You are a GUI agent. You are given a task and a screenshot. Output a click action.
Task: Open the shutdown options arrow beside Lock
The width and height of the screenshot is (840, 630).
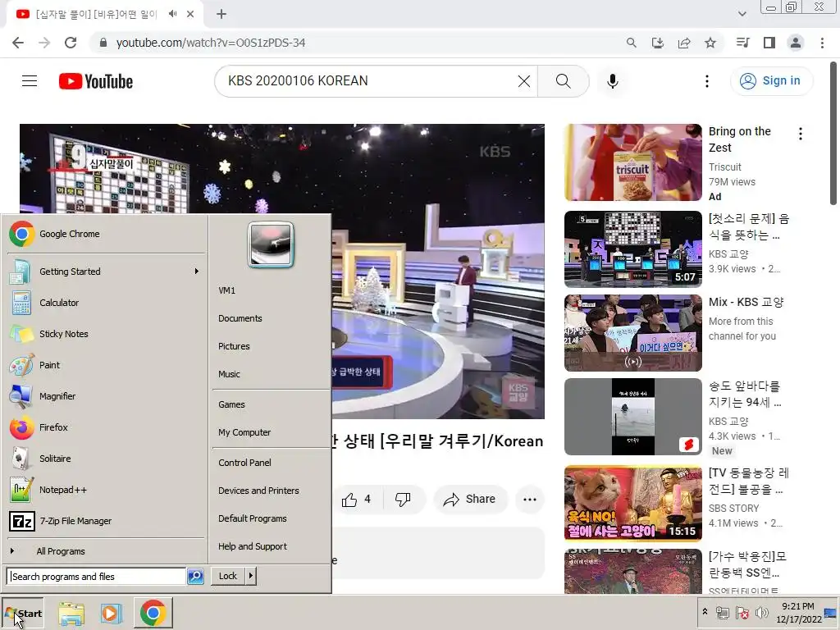point(251,576)
